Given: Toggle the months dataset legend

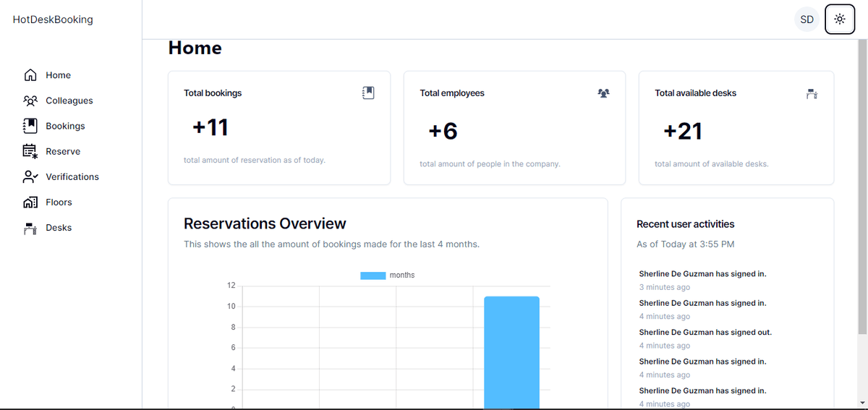Looking at the screenshot, I should click(387, 276).
